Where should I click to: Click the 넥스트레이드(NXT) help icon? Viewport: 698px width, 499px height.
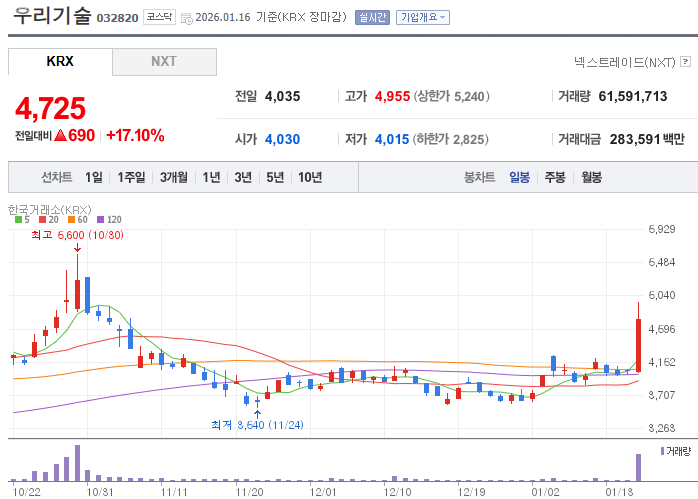(686, 61)
